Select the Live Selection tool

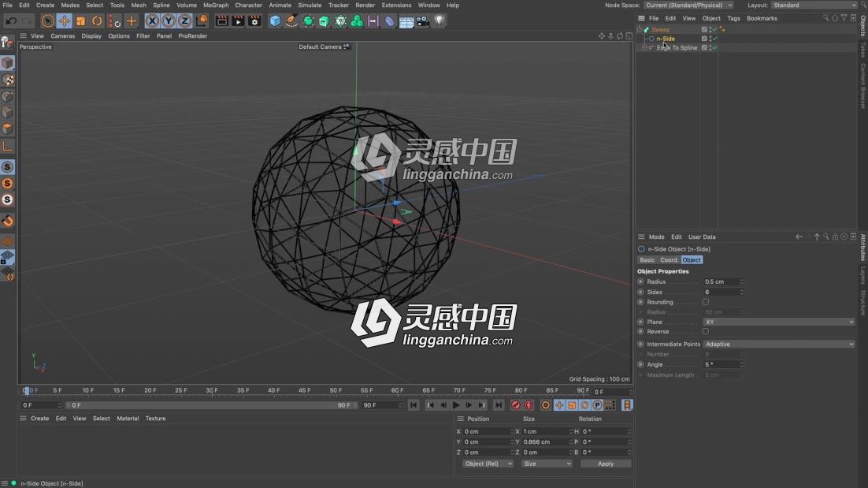point(47,21)
